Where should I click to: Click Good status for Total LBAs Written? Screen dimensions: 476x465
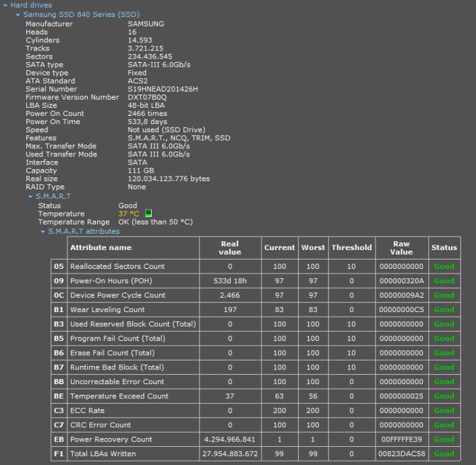444,454
